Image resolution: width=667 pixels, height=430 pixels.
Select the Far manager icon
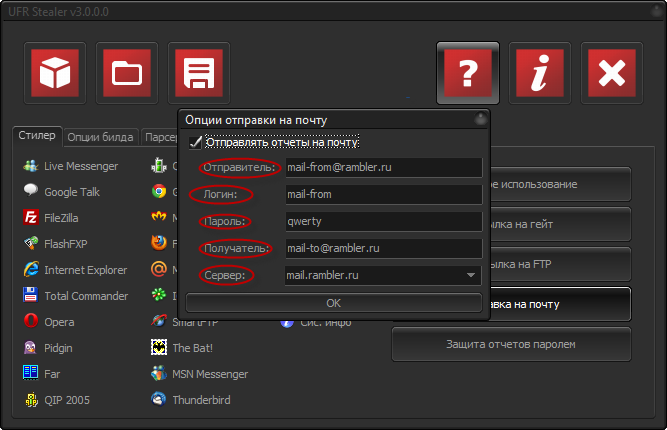(31, 373)
